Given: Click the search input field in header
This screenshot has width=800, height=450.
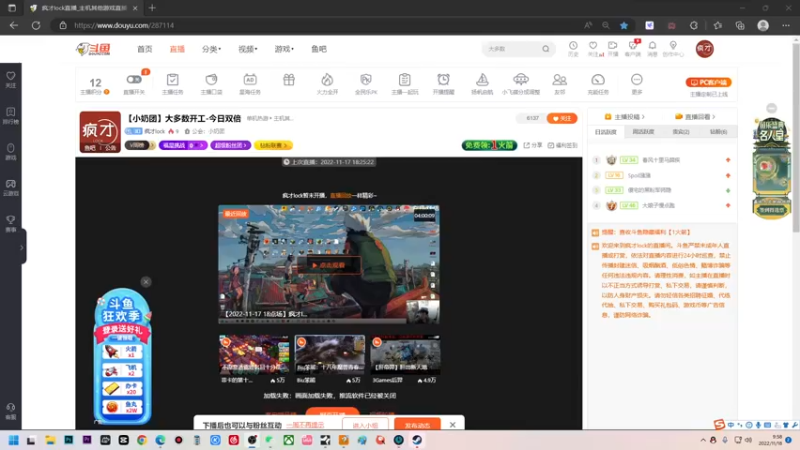Looking at the screenshot, I should coord(512,49).
